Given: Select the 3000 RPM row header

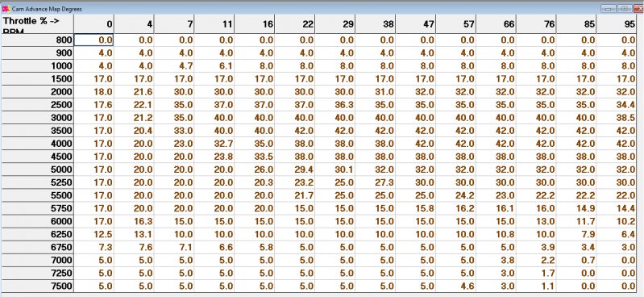Looking at the screenshot, I should tap(37, 118).
